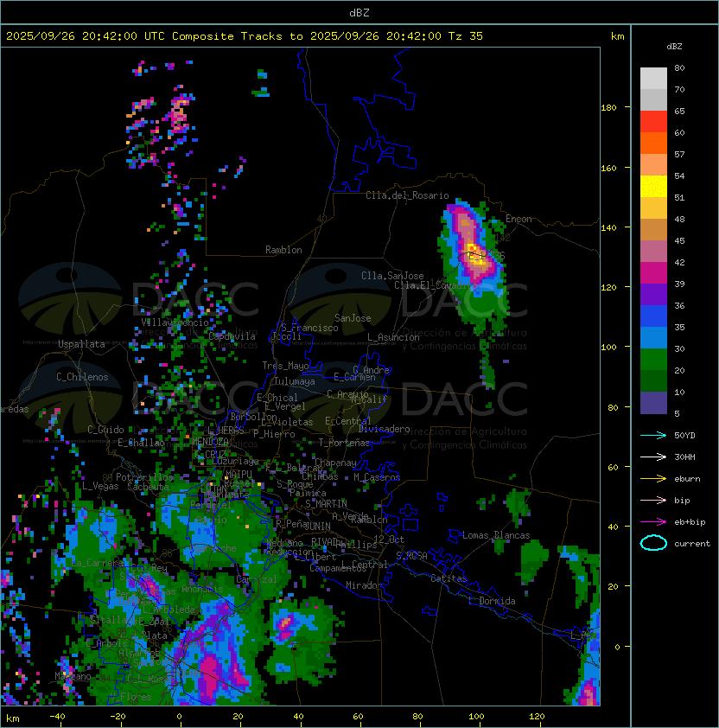Click the 'Tulumaya' map label

click(295, 381)
